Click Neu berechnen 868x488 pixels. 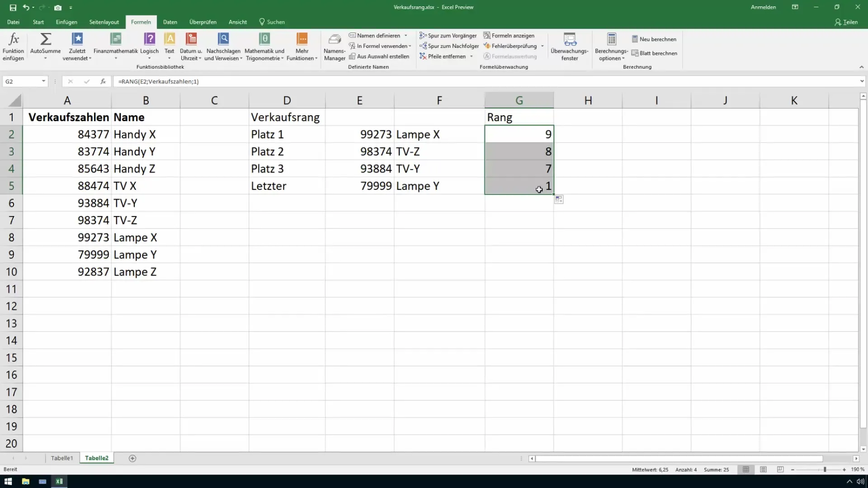[654, 39]
